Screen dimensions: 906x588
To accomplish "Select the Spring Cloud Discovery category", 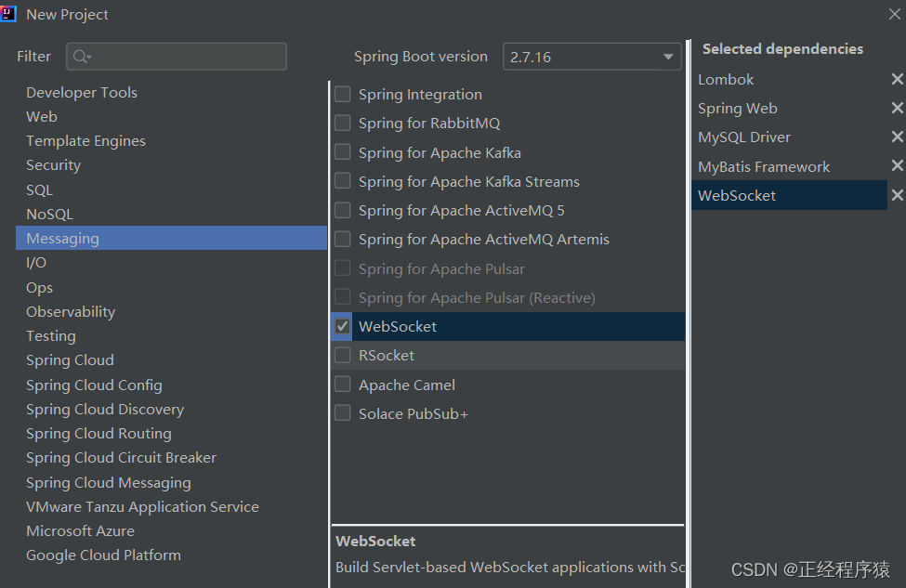I will [x=105, y=410].
